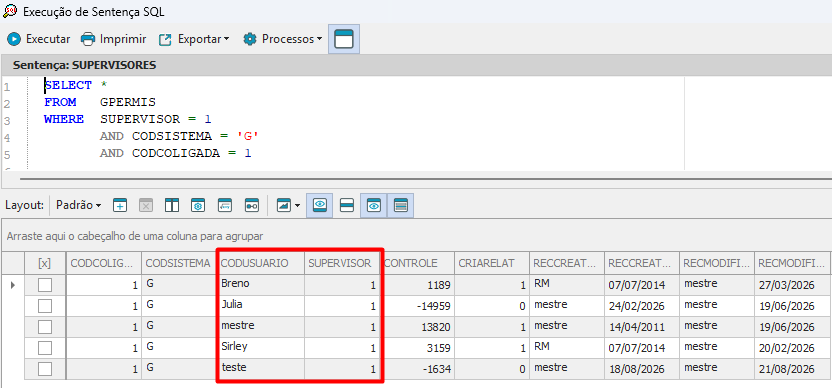Click the export arrow icon
Viewport: 832px width, 388px height.
(x=166, y=39)
